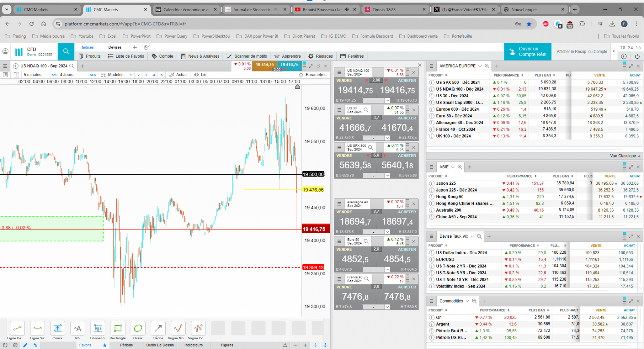
Task: Click the chart reset refresh icon
Action: (5, 345)
